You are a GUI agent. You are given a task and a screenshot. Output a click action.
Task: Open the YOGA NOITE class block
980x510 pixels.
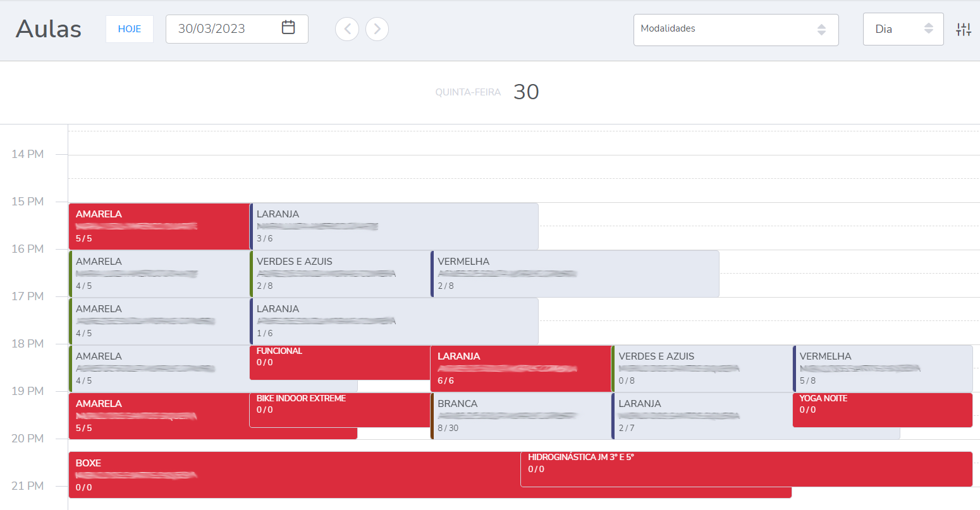point(882,410)
